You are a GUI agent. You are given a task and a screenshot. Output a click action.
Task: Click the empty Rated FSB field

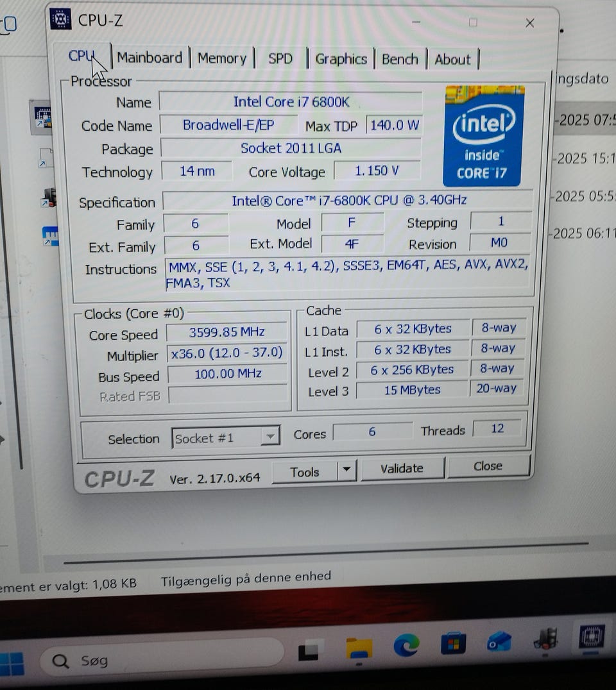[x=228, y=395]
